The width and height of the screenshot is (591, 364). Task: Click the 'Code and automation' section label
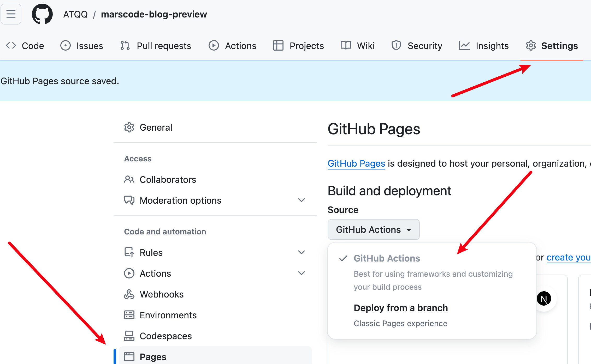click(x=165, y=232)
